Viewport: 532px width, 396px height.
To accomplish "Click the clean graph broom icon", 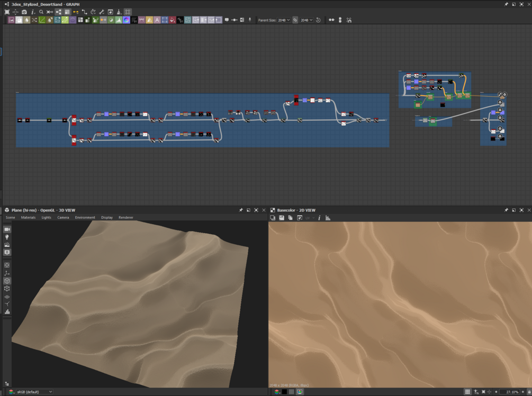I will pos(119,12).
